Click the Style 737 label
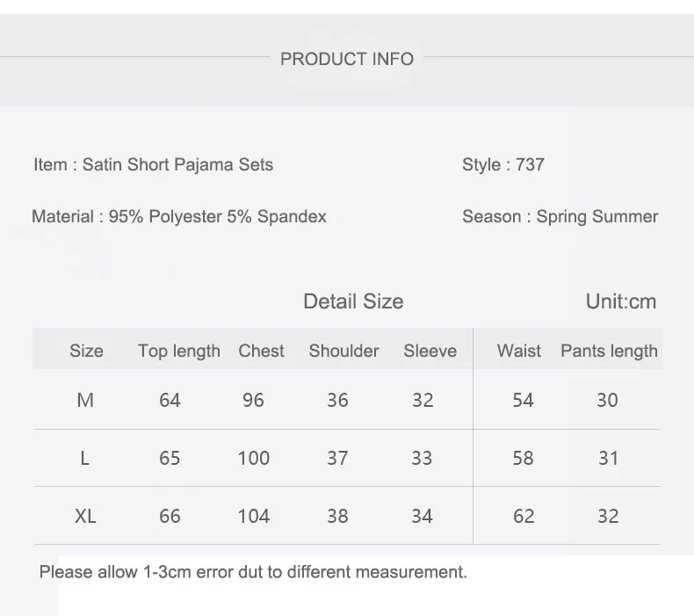Image resolution: width=694 pixels, height=616 pixels. (503, 164)
